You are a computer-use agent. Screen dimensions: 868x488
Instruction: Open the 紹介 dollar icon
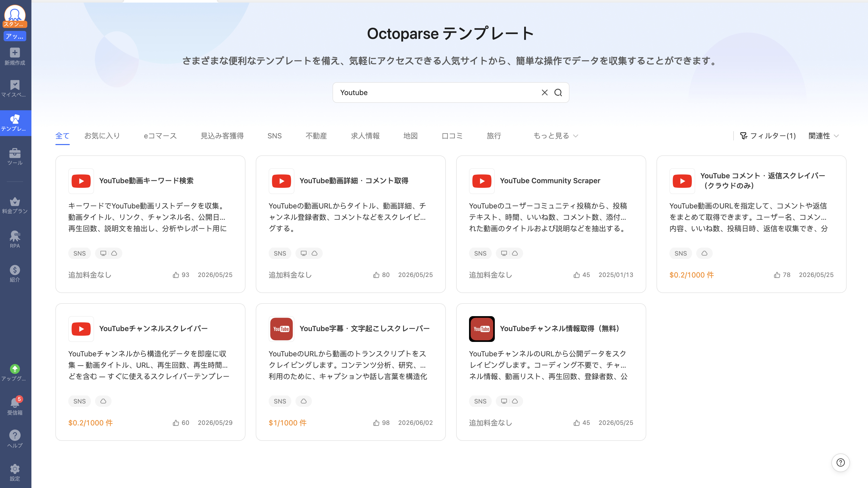(15, 270)
